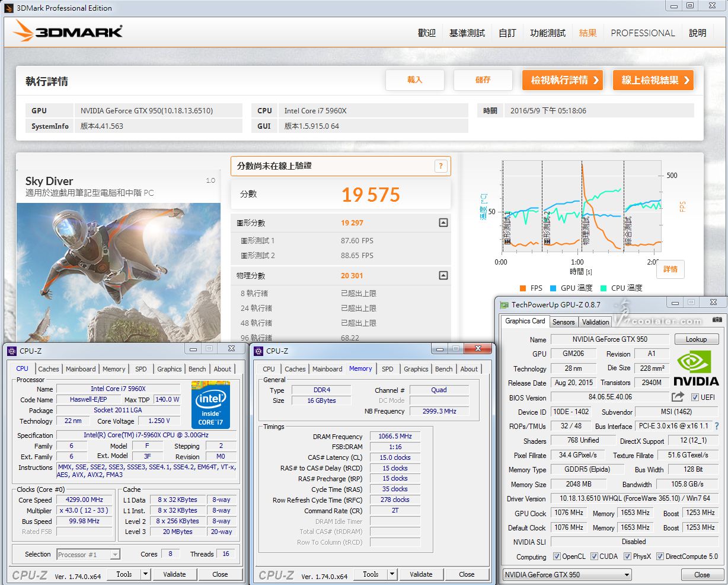Click the NVIDIA logo in GPU-Z
The width and height of the screenshot is (728, 585).
coord(695,368)
